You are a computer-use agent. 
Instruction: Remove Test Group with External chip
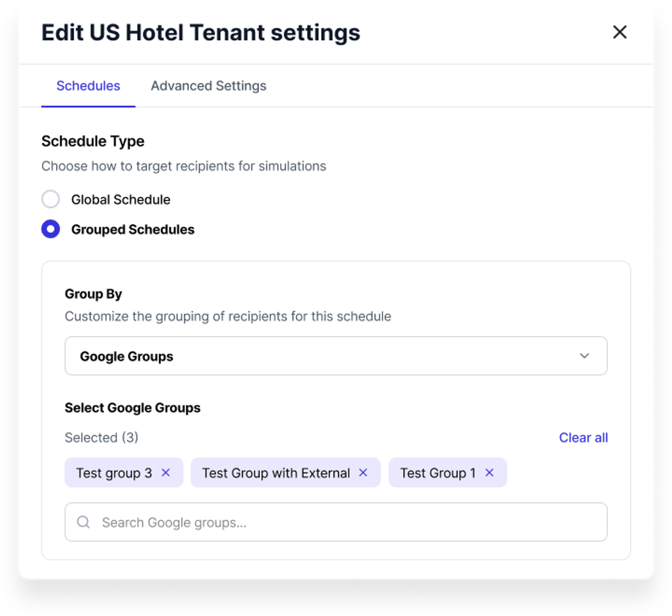[363, 472]
